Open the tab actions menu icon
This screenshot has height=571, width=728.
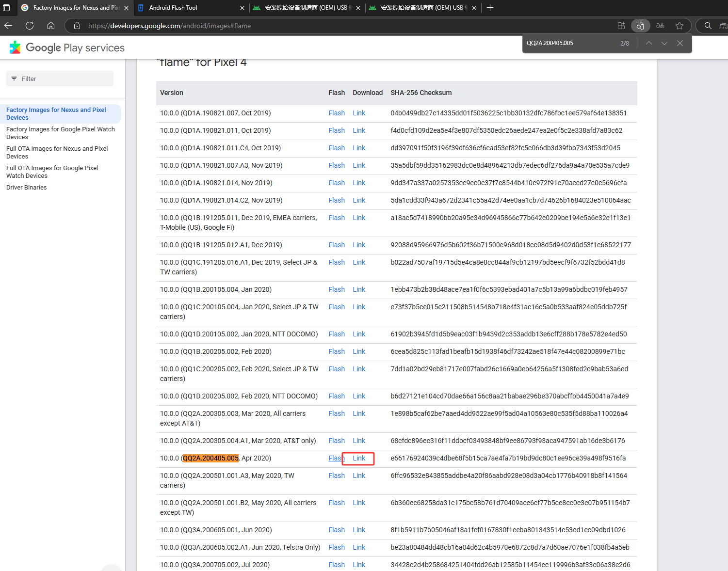6,8
